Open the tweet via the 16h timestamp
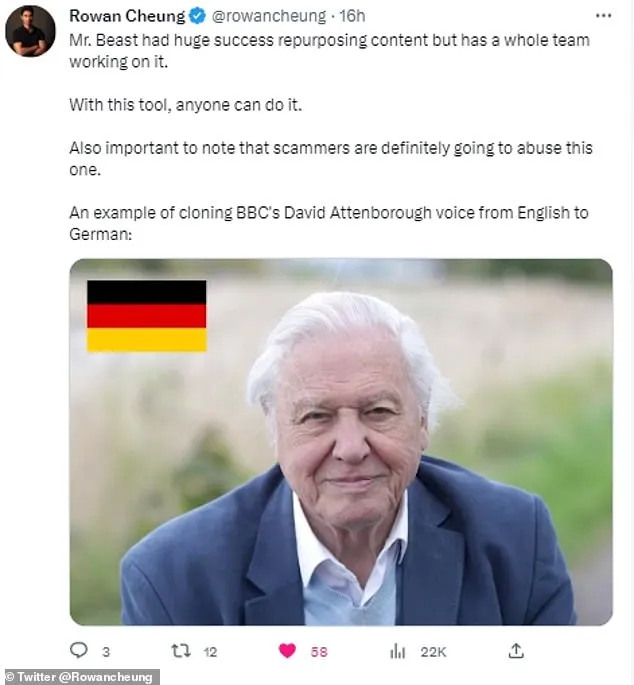This screenshot has width=634, height=685. (352, 16)
